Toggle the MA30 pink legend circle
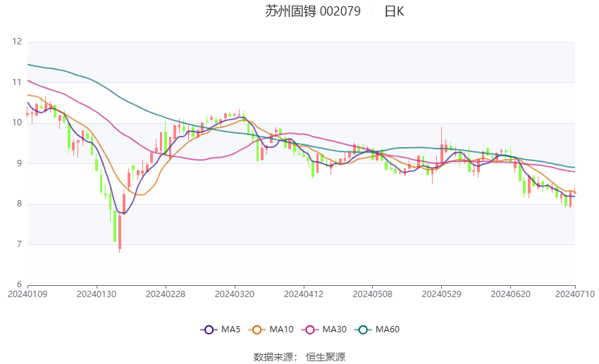The image size is (599, 364). click(310, 330)
